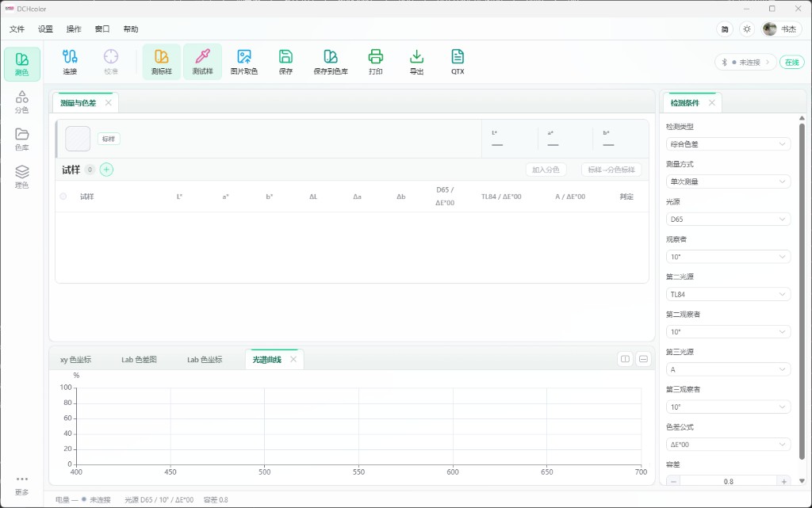
Task: Toggle the light/dark theme sun button
Action: coord(747,29)
